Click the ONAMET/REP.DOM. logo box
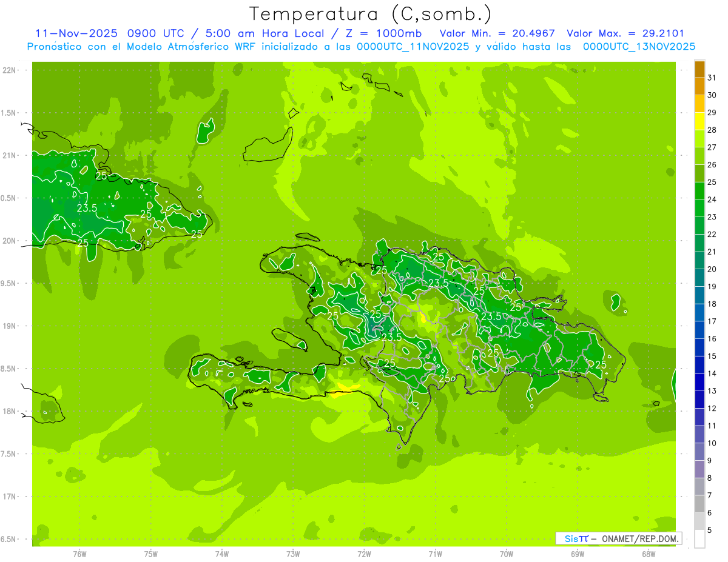 618,538
